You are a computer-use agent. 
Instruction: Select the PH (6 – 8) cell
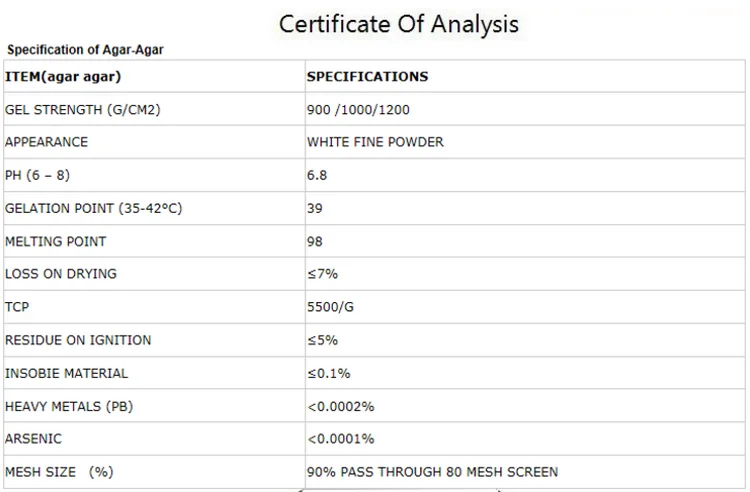pos(38,175)
